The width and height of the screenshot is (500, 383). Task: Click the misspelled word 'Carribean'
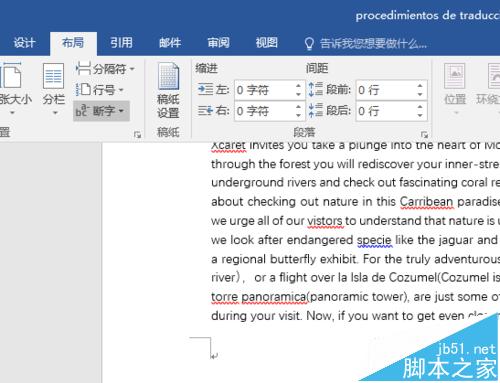[427, 201]
